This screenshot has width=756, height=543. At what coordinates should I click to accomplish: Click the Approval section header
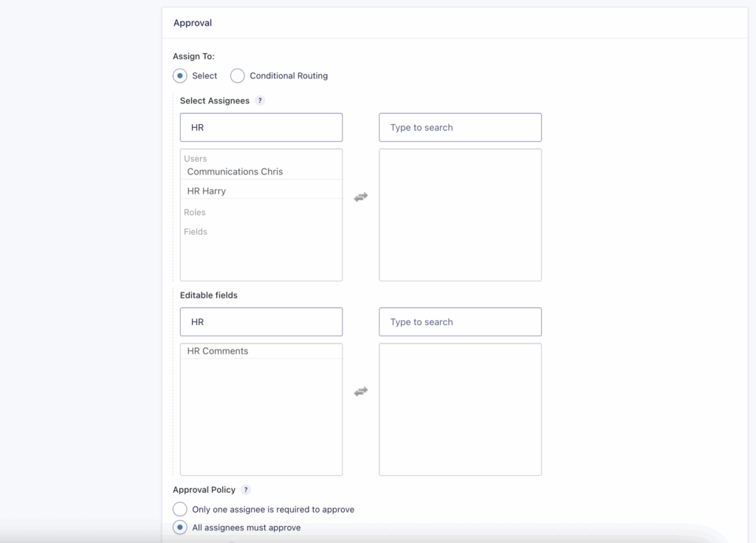click(x=192, y=23)
